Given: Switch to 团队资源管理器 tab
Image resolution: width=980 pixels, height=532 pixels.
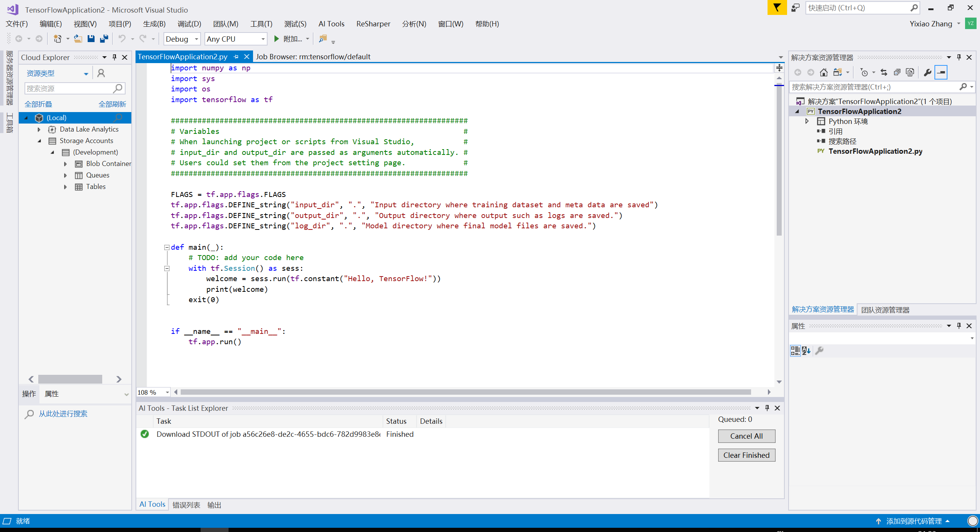Looking at the screenshot, I should (885, 310).
